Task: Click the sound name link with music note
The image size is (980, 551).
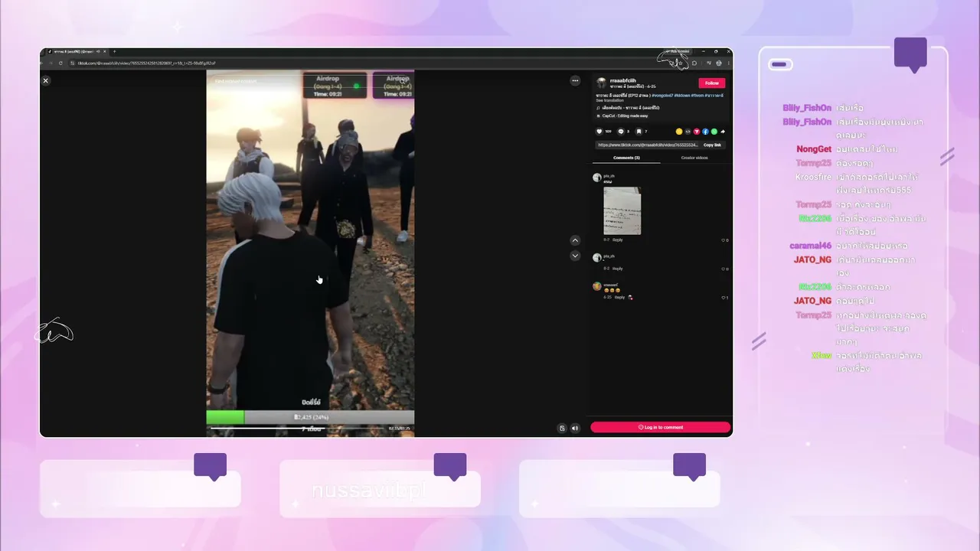Action: coord(628,108)
